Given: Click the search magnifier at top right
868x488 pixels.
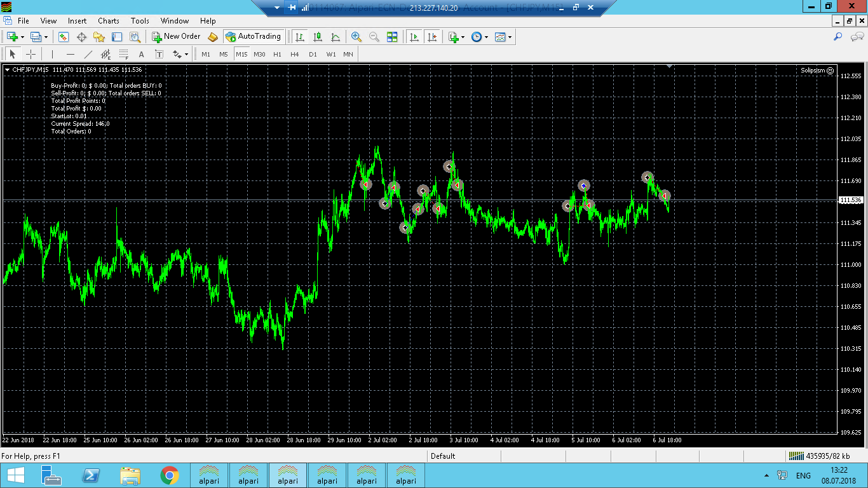Looking at the screenshot, I should [838, 37].
